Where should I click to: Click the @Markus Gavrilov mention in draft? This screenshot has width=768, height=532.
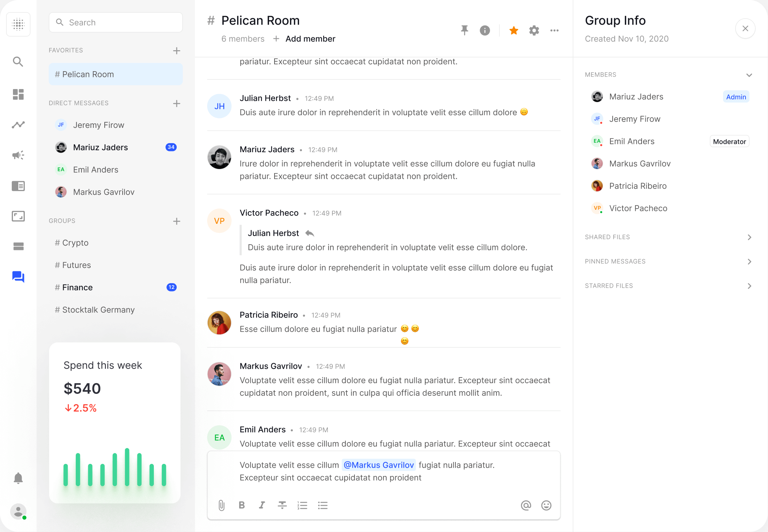(x=378, y=465)
